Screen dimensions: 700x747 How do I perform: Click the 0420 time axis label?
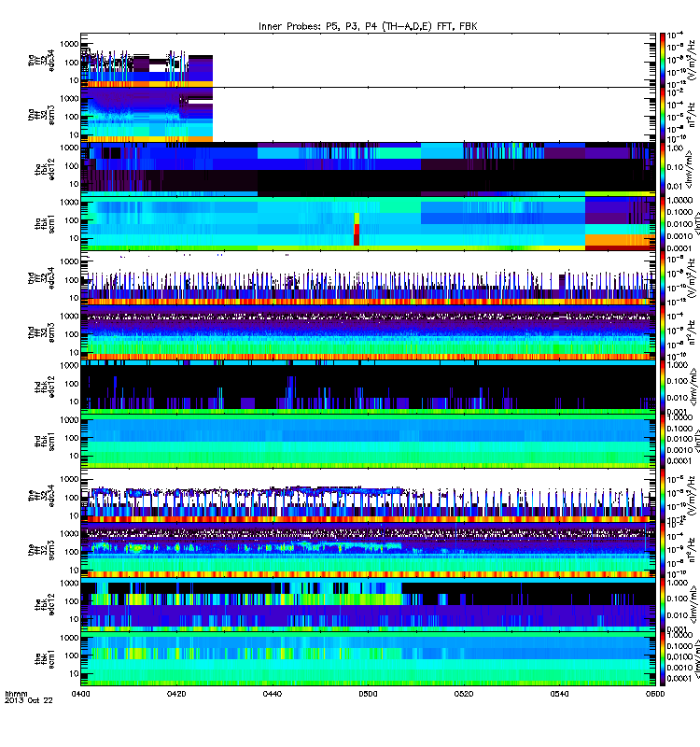[x=176, y=694]
